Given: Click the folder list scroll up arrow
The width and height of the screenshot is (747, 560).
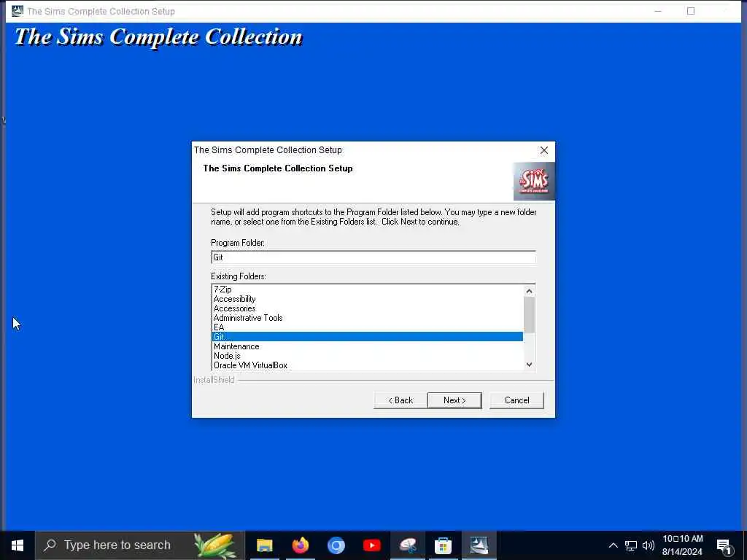Looking at the screenshot, I should 530,291.
